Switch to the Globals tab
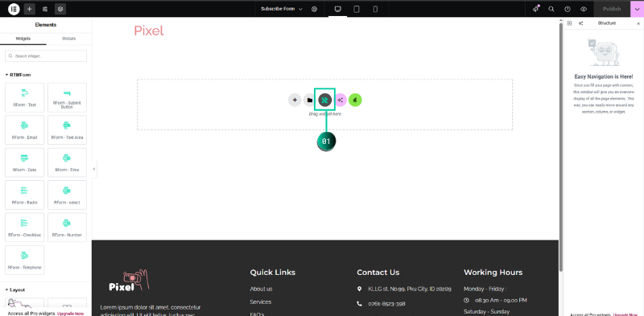The image size is (644, 316). point(69,39)
